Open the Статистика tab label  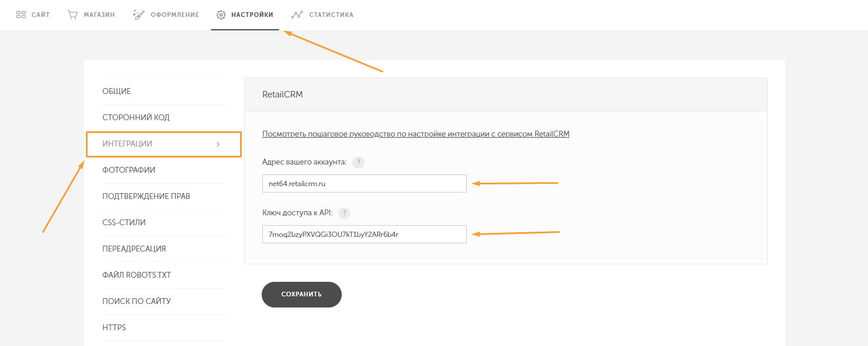[x=331, y=15]
